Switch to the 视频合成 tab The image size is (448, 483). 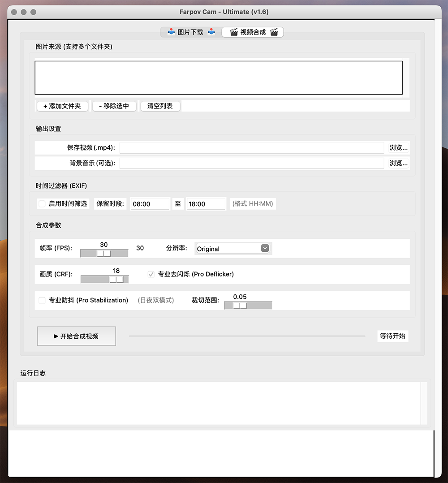(x=254, y=32)
